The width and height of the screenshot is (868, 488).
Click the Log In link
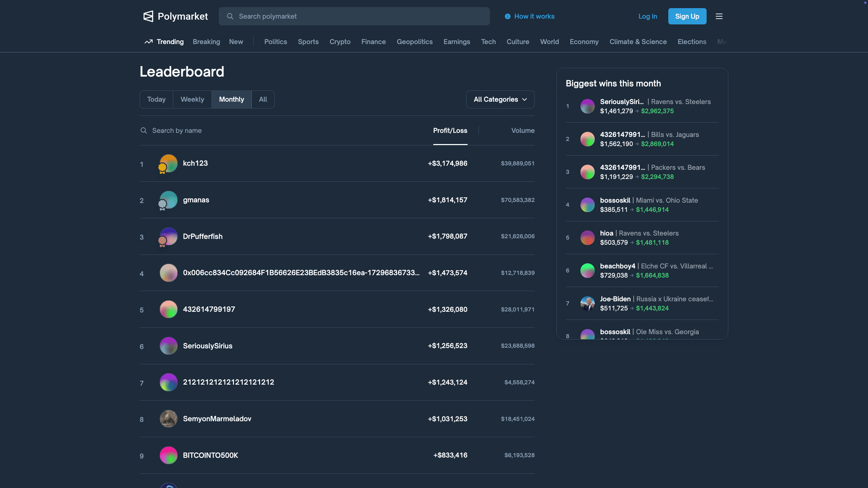click(648, 16)
